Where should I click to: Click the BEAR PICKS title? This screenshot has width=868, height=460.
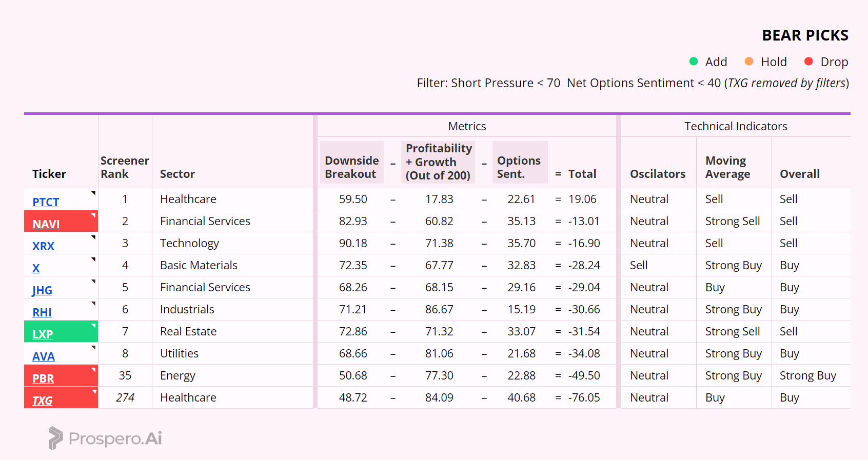805,35
